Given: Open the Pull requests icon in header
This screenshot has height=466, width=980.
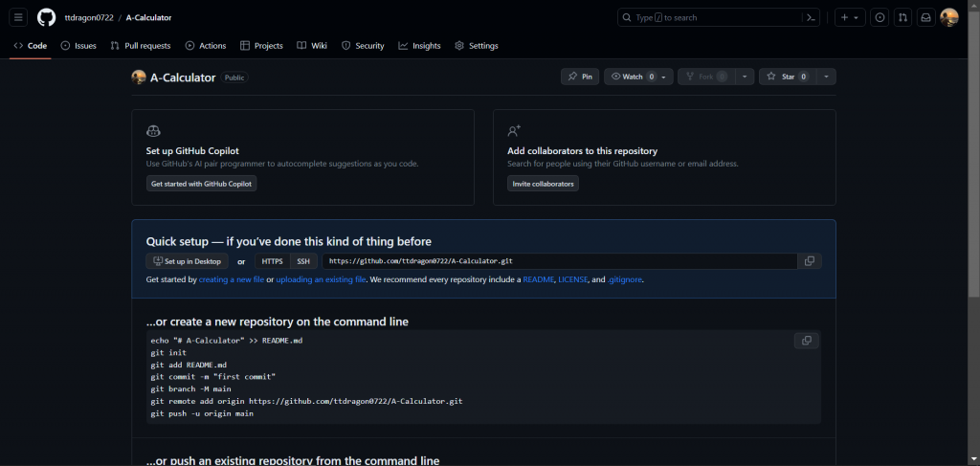Looking at the screenshot, I should [x=902, y=17].
